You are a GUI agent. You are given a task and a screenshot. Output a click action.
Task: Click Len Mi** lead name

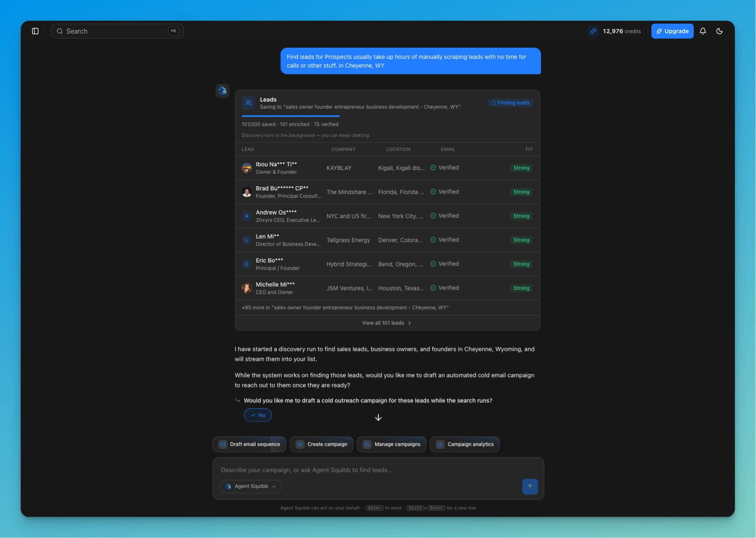[267, 236]
